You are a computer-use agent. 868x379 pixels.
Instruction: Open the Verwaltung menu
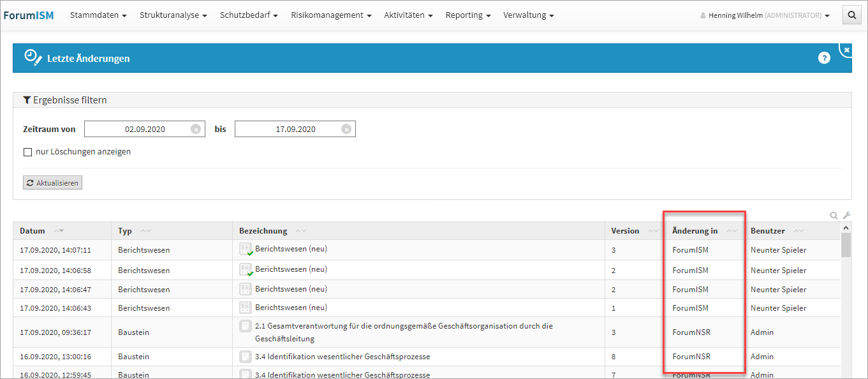[528, 15]
